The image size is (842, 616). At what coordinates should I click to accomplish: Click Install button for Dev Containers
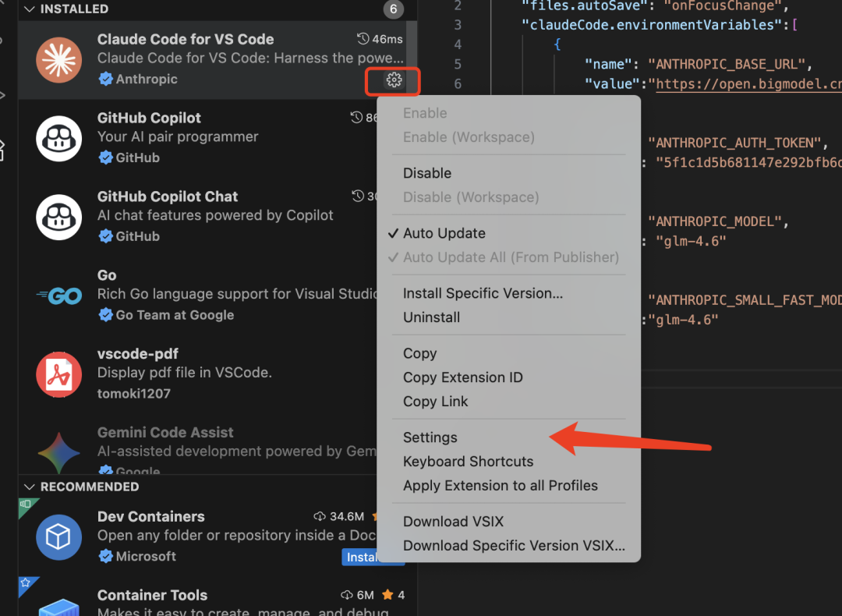(359, 557)
